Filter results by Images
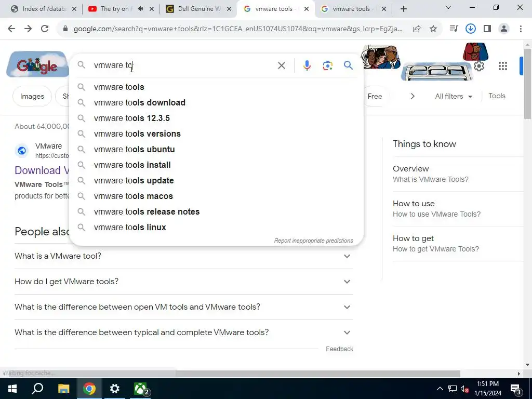The height and width of the screenshot is (399, 532). [32, 96]
